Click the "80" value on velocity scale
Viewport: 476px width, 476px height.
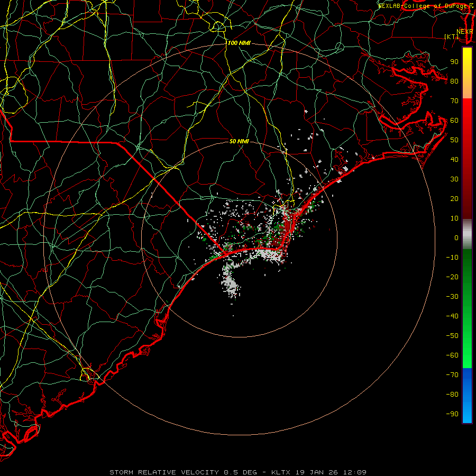coord(454,81)
